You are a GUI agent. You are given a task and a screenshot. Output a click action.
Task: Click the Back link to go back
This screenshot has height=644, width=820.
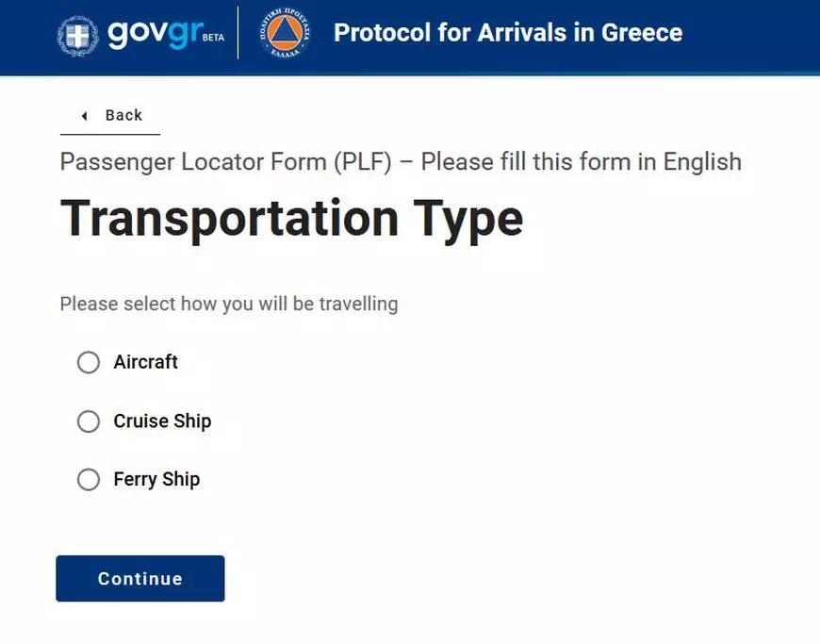click(x=123, y=115)
